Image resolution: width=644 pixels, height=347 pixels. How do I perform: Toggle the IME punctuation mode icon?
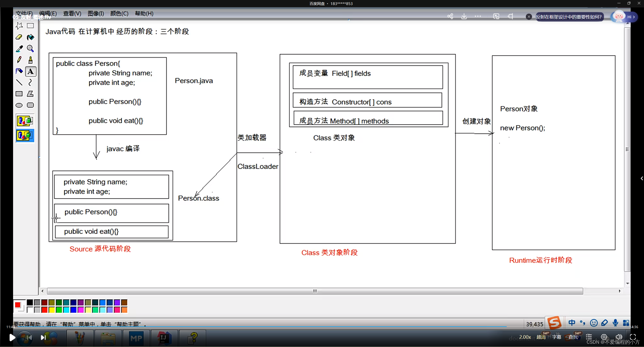pyautogui.click(x=583, y=323)
